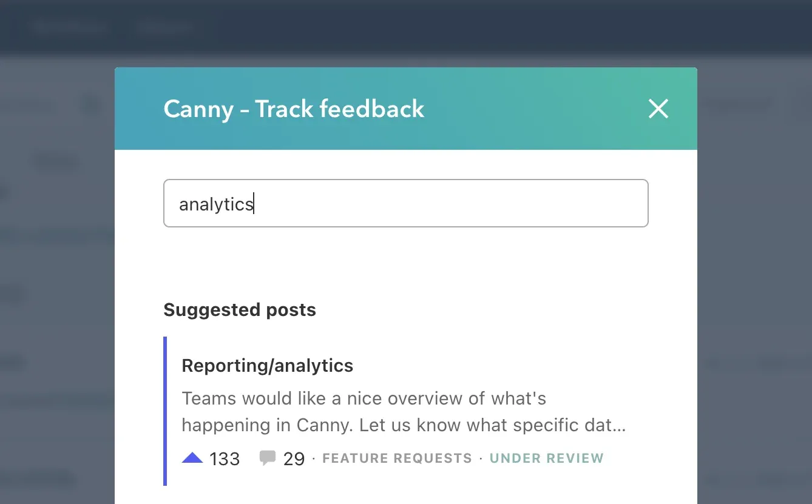Click the blue upvote triangle beside 133
Image resolution: width=812 pixels, height=504 pixels.
(x=192, y=459)
